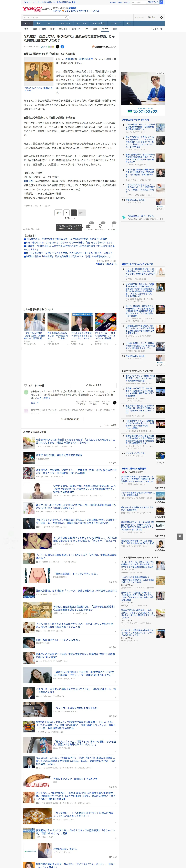
Task: React with わかりやすい lightbulb icon
Action: pyautogui.click(x=100, y=226)
